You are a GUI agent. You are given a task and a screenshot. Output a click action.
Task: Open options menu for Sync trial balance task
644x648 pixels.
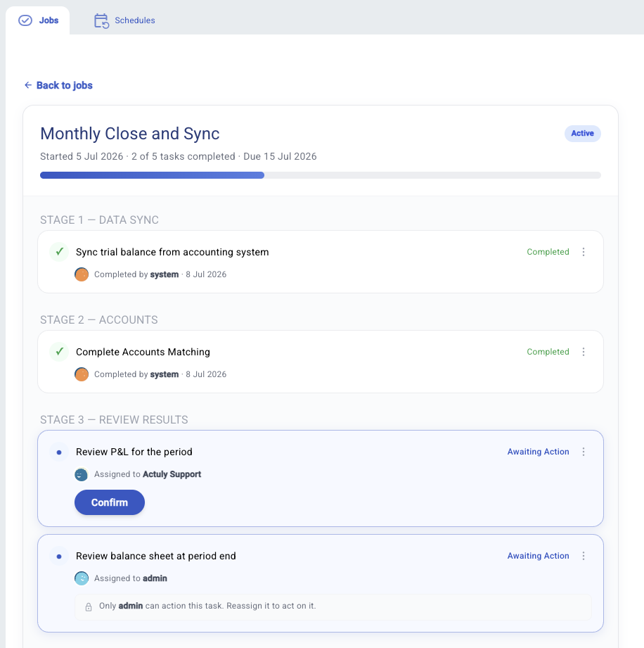pyautogui.click(x=584, y=252)
